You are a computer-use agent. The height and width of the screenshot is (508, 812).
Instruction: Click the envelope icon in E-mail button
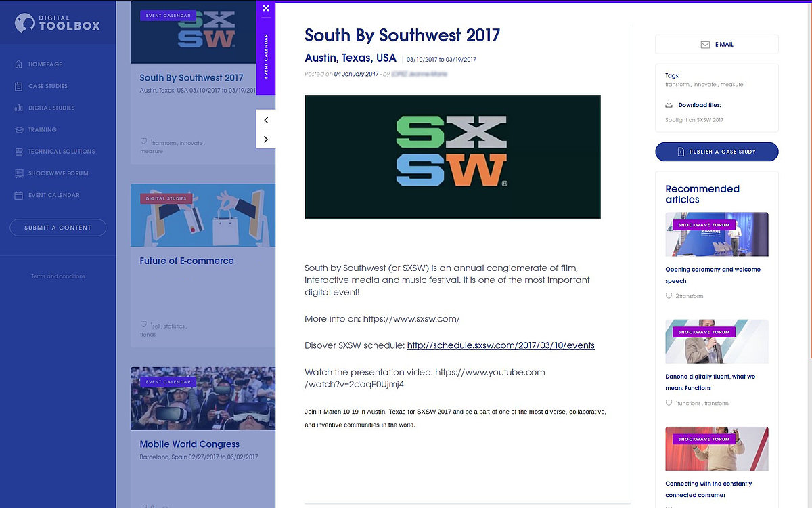705,45
